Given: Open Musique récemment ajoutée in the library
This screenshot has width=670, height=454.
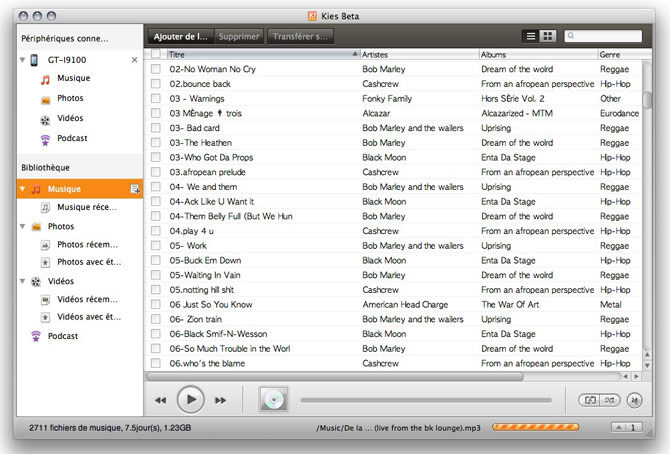Looking at the screenshot, I should tap(87, 207).
